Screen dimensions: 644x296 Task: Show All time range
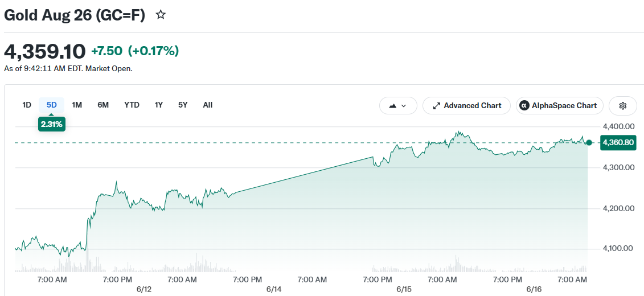click(208, 105)
